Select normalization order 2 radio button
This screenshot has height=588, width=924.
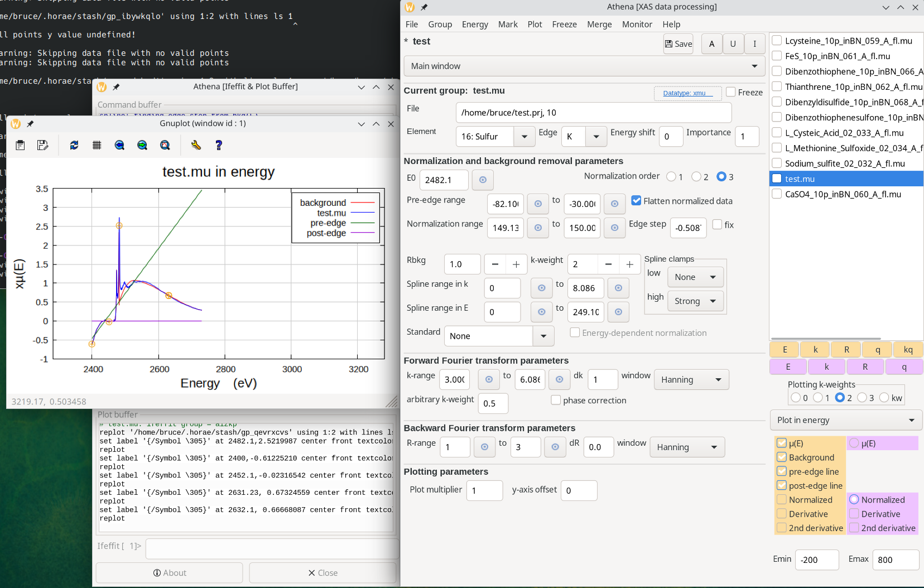click(x=696, y=177)
